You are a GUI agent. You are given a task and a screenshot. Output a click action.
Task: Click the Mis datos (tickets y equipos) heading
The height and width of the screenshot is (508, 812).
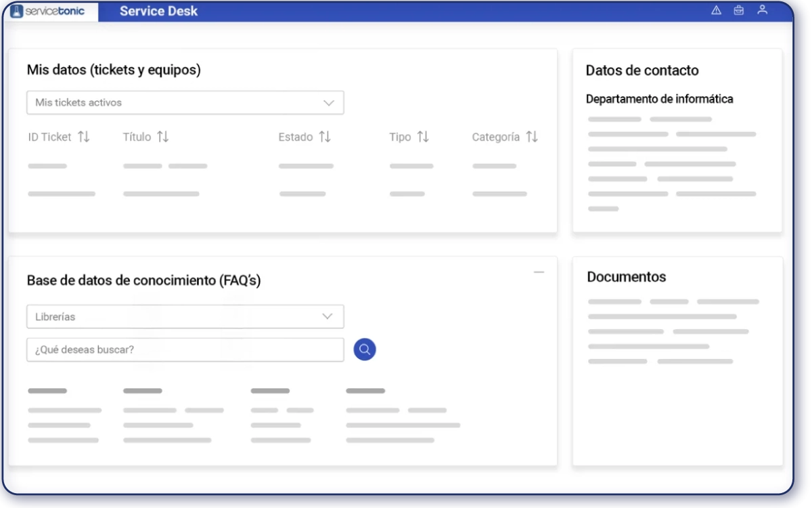pos(114,70)
